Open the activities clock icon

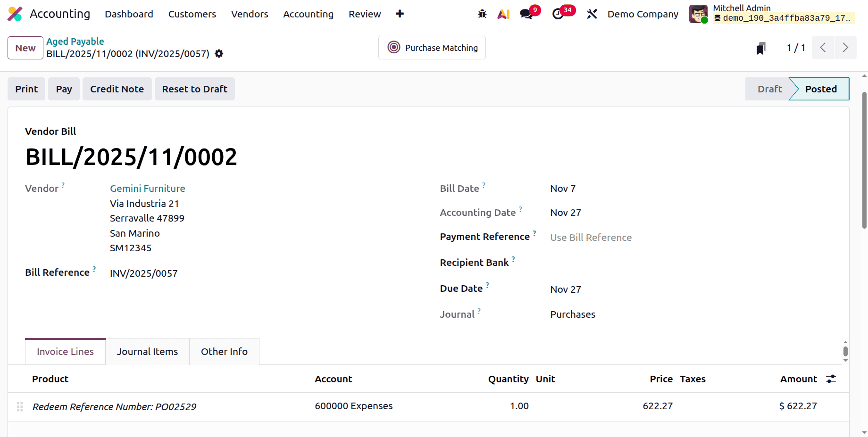tap(558, 14)
